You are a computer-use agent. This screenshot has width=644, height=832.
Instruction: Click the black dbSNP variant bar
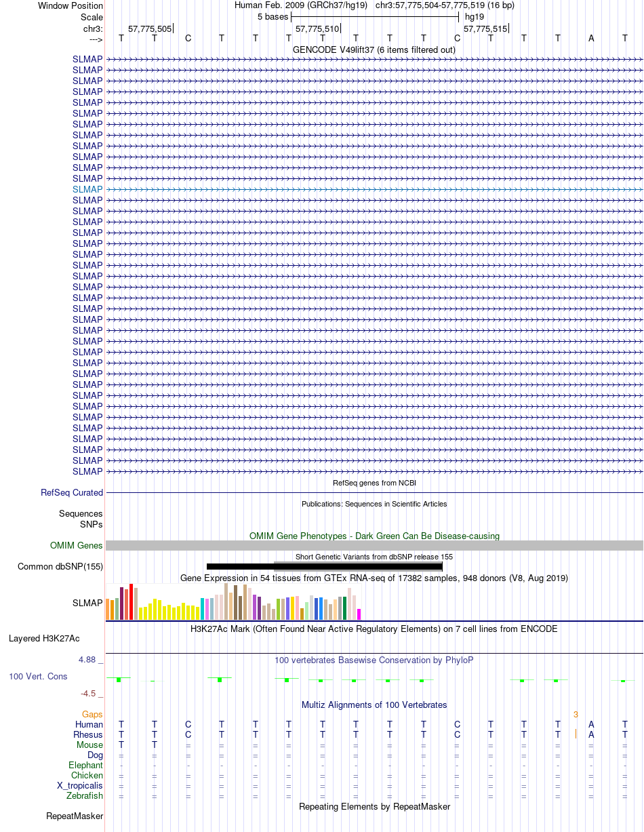click(x=324, y=566)
